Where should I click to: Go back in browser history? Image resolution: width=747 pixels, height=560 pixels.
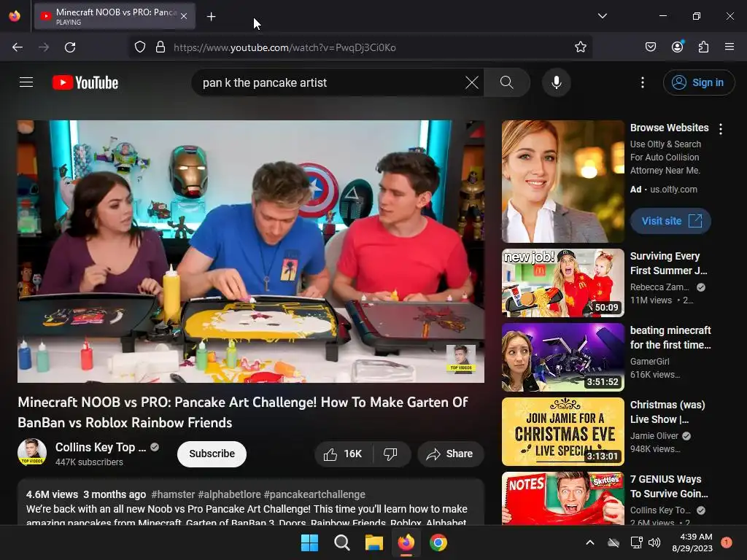tap(18, 47)
